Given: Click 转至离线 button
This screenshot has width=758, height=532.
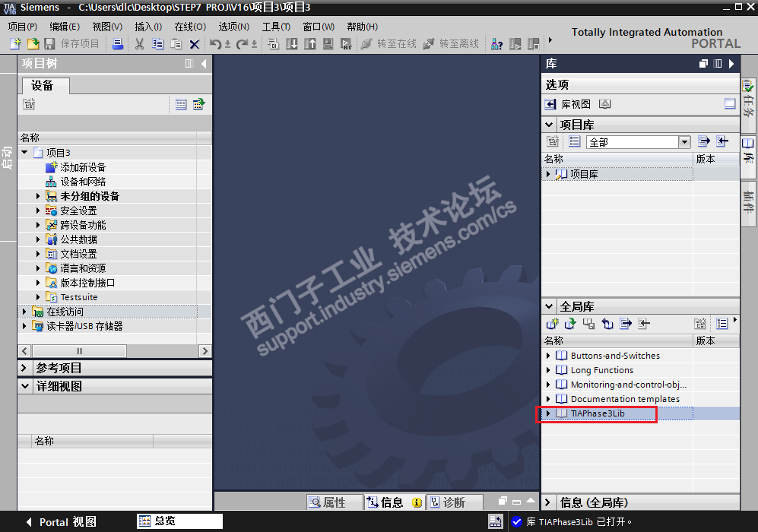Looking at the screenshot, I should (451, 44).
